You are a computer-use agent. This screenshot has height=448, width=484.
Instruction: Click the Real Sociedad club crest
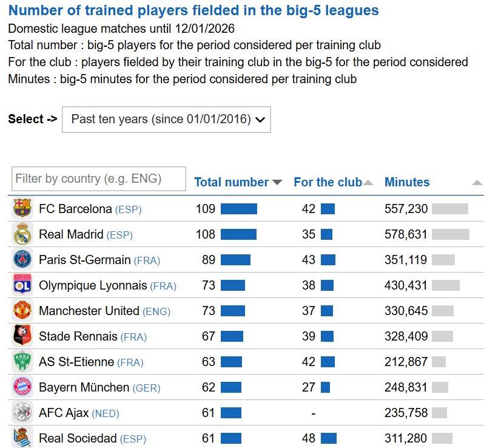(x=22, y=438)
